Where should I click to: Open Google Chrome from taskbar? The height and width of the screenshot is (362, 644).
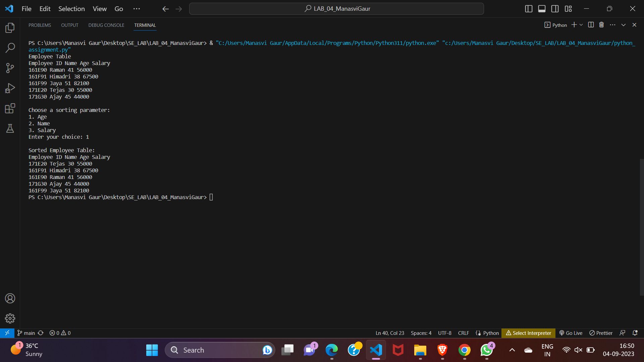tap(464, 350)
